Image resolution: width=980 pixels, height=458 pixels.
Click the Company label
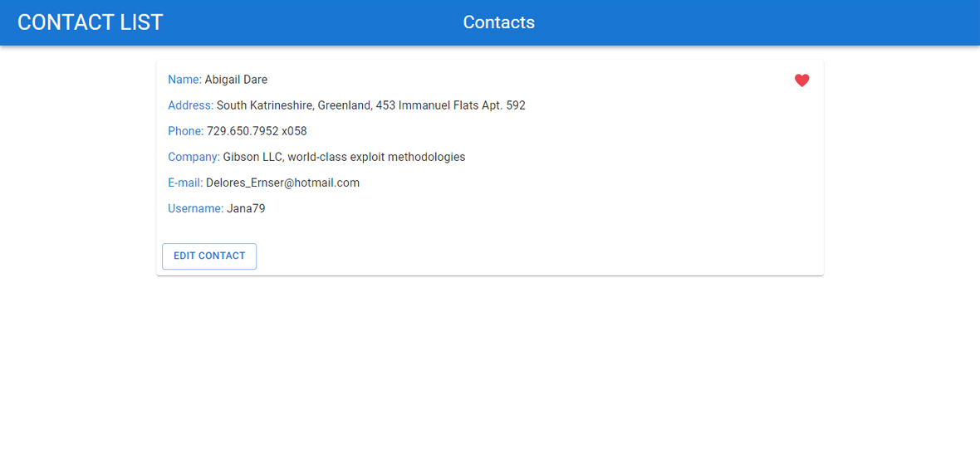(194, 158)
